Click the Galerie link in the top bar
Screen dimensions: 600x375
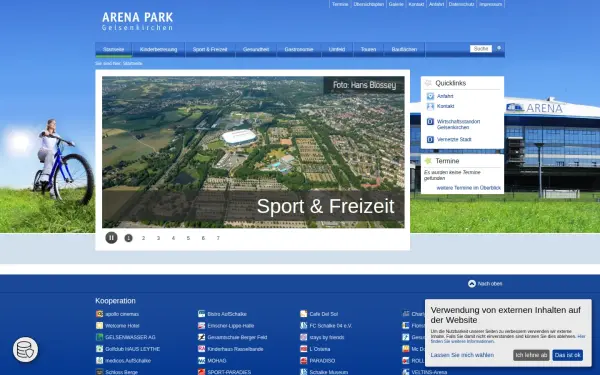[396, 4]
